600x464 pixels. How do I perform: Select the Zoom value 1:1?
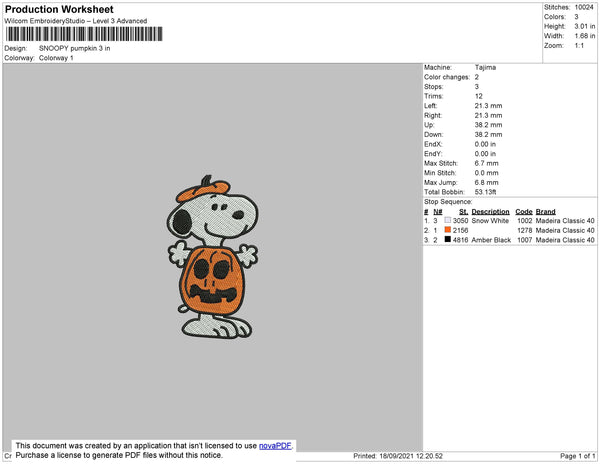[x=579, y=46]
